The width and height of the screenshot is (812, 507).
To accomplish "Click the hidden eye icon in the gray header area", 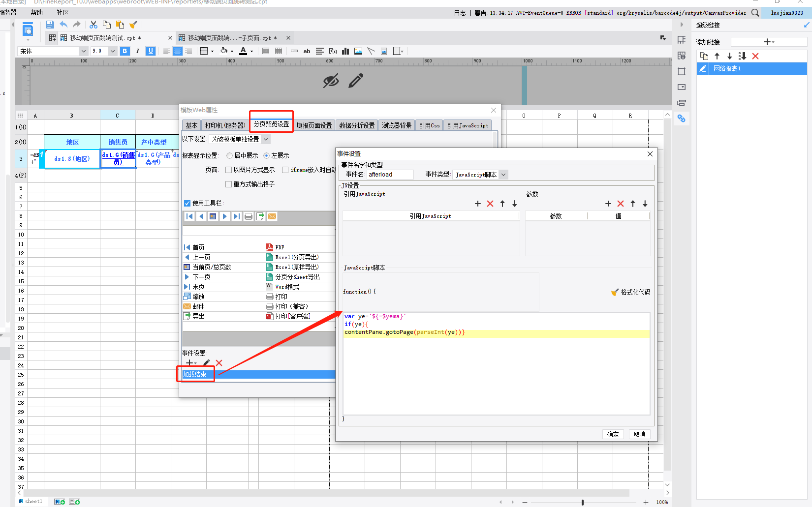I will click(x=331, y=81).
